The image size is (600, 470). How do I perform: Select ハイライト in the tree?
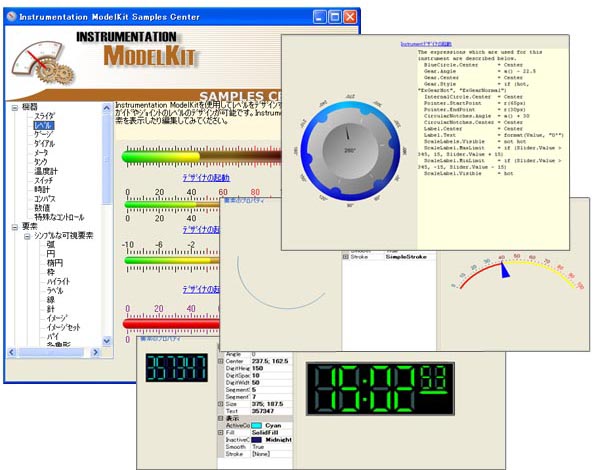click(58, 281)
